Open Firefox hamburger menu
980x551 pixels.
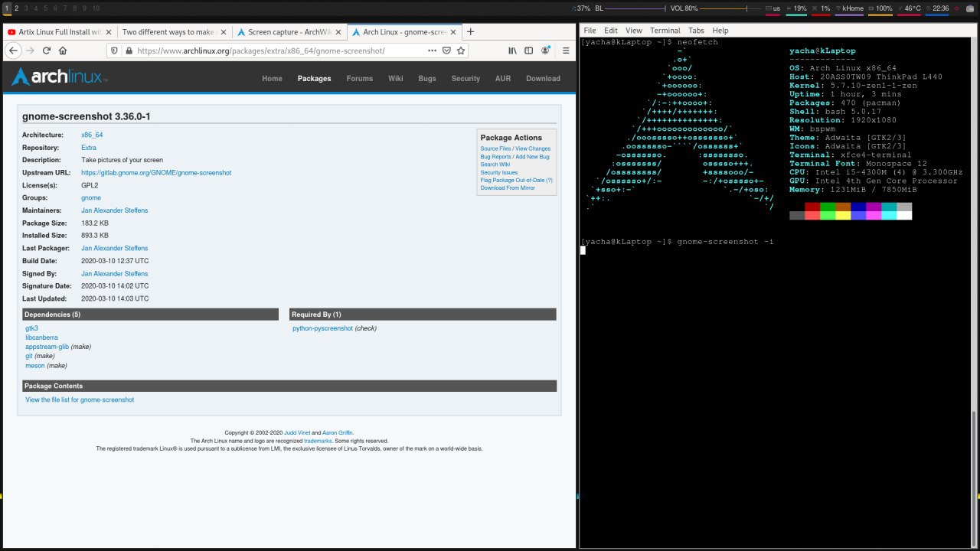565,51
